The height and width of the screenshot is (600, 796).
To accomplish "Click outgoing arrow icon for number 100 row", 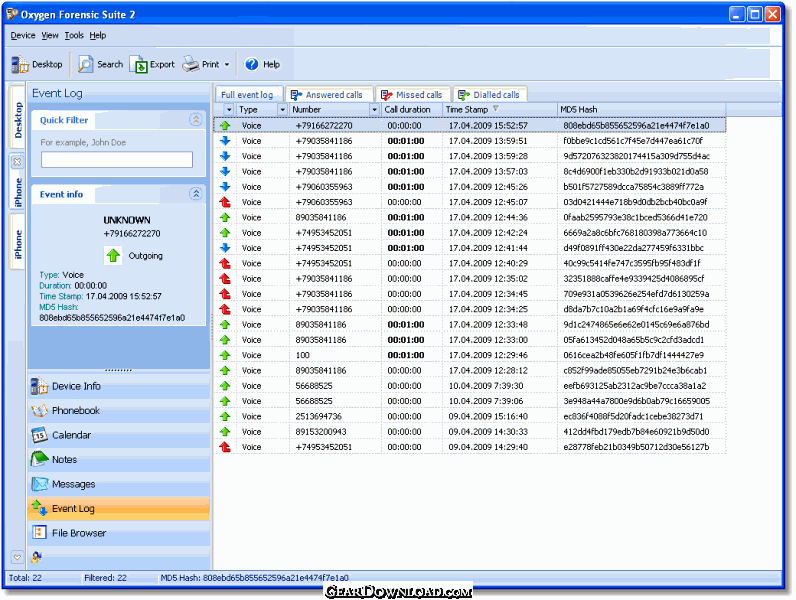I will 225,355.
